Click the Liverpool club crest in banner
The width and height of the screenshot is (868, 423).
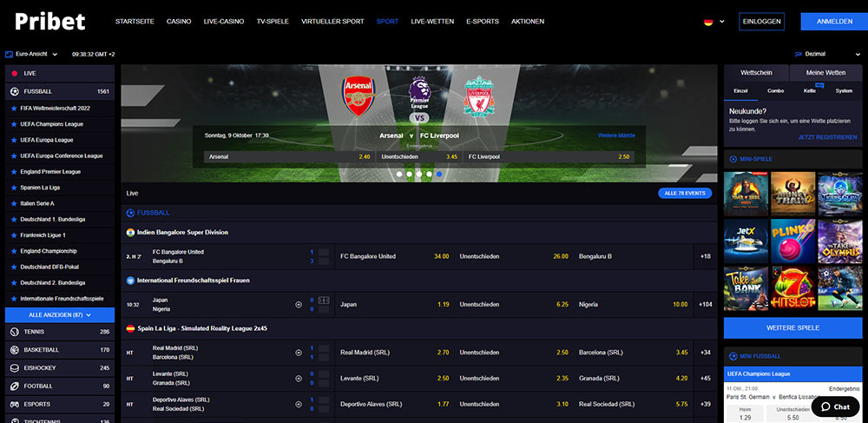(479, 96)
